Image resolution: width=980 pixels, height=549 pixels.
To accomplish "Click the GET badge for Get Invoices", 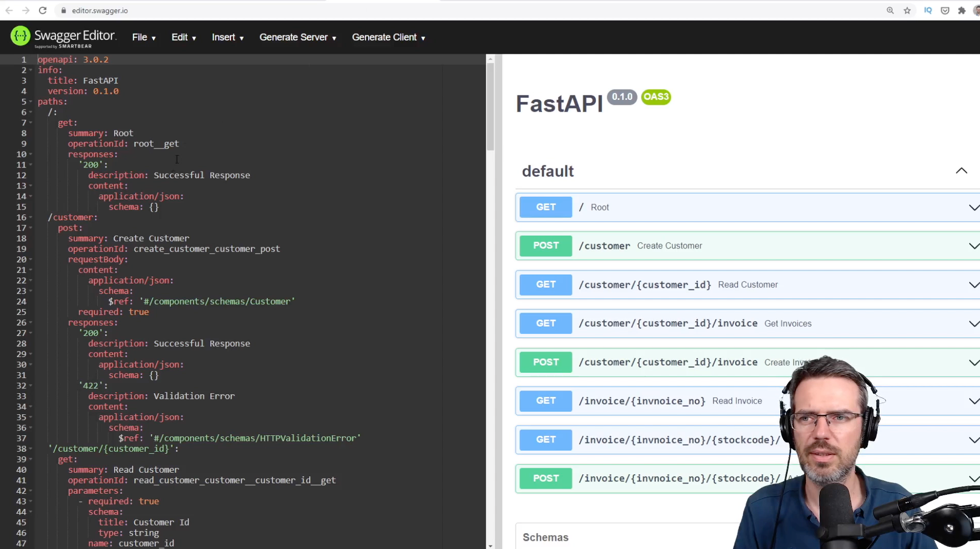I will click(x=546, y=323).
